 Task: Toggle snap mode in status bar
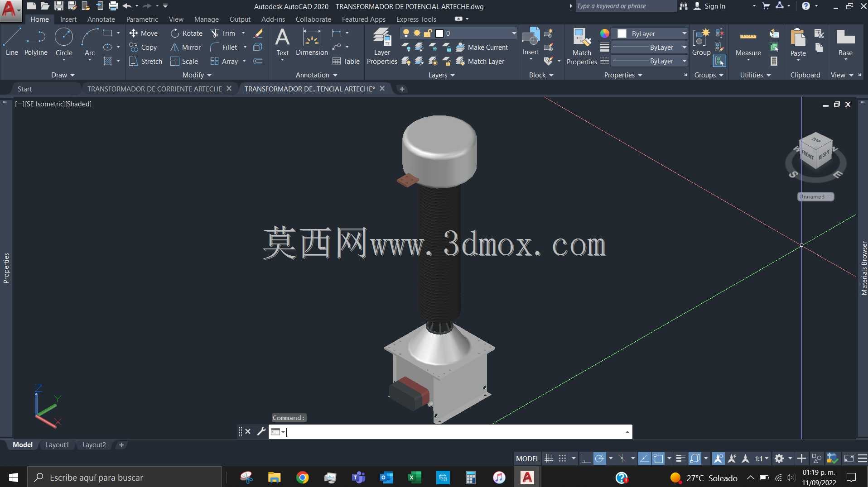tap(562, 458)
